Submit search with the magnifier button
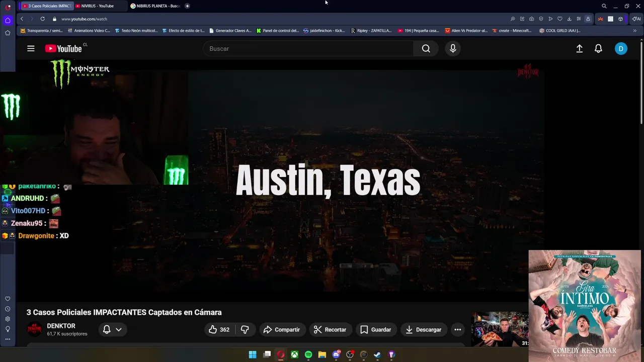The width and height of the screenshot is (644, 362). tap(426, 49)
